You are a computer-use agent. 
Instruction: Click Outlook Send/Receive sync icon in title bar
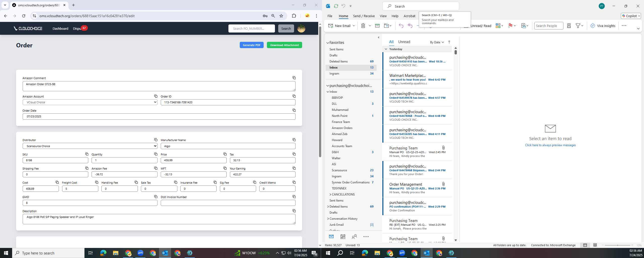coord(336,6)
